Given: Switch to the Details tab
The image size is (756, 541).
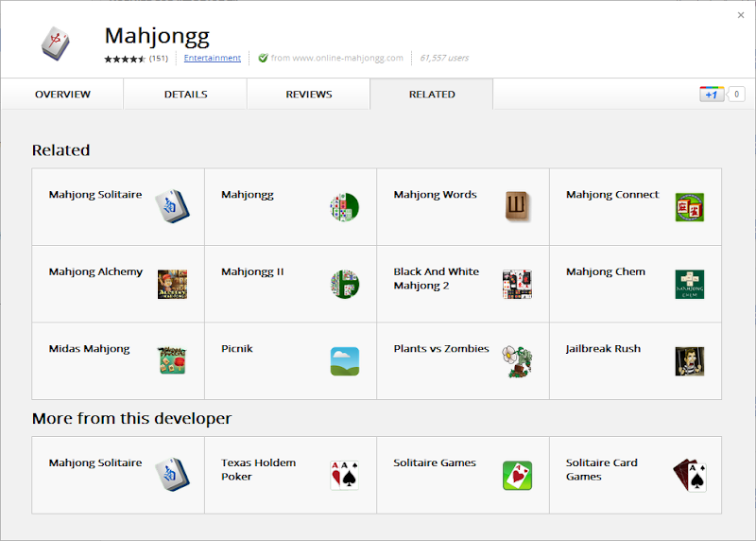Looking at the screenshot, I should pyautogui.click(x=185, y=95).
